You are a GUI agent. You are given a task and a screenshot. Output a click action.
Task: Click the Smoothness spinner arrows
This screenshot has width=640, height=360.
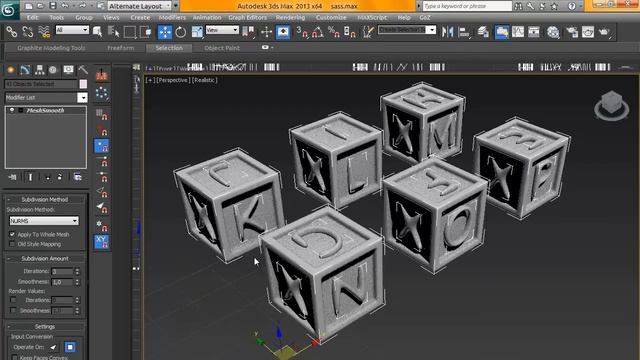77,282
